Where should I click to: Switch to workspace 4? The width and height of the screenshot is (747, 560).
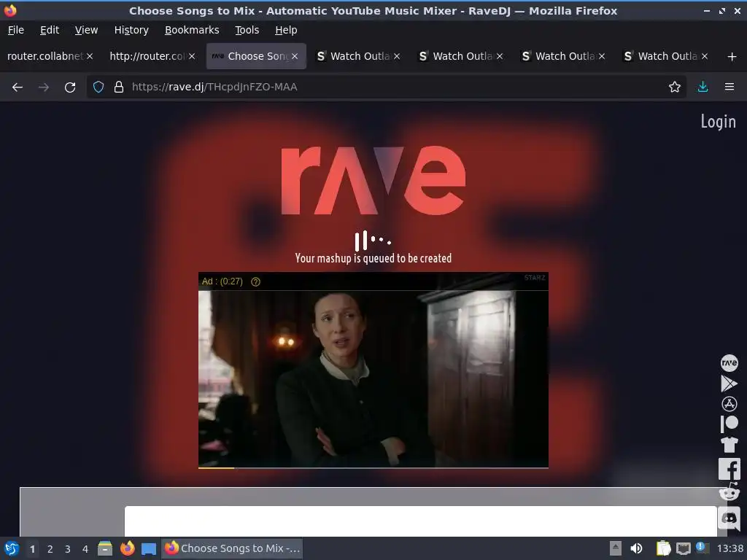pos(85,549)
